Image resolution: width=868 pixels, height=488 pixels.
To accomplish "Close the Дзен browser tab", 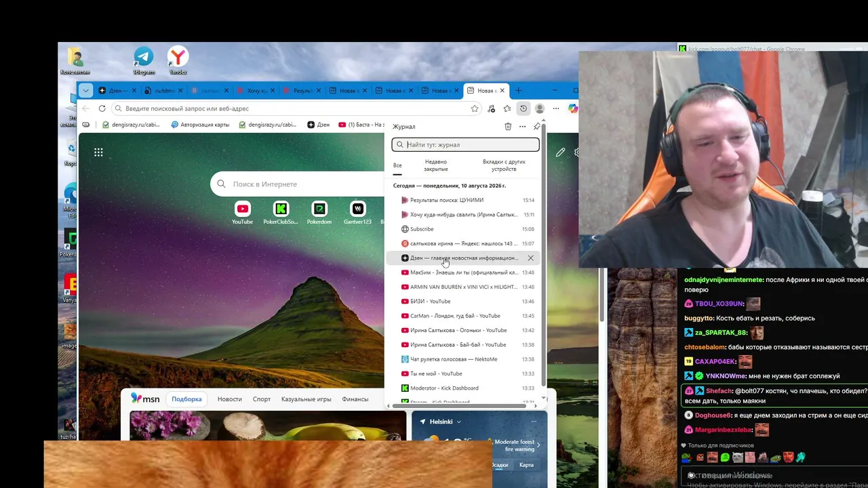I will [134, 90].
